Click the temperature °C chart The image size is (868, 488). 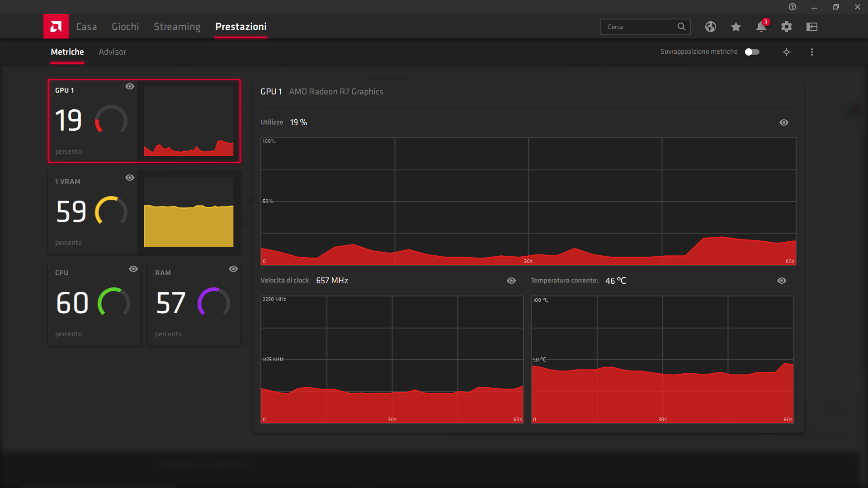(x=662, y=359)
